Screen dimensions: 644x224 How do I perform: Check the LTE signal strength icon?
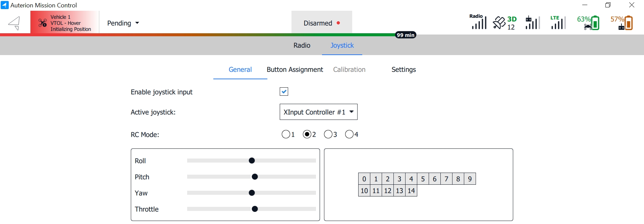pos(558,23)
